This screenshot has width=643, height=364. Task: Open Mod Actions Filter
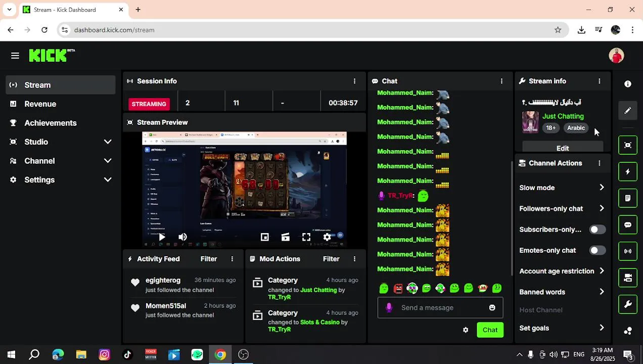pos(331,259)
